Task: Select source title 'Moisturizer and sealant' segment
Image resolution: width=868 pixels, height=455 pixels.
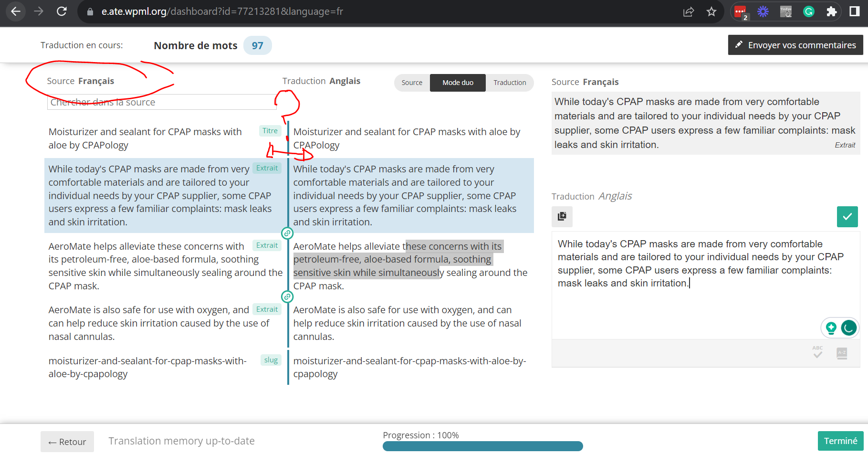Action: 145,138
